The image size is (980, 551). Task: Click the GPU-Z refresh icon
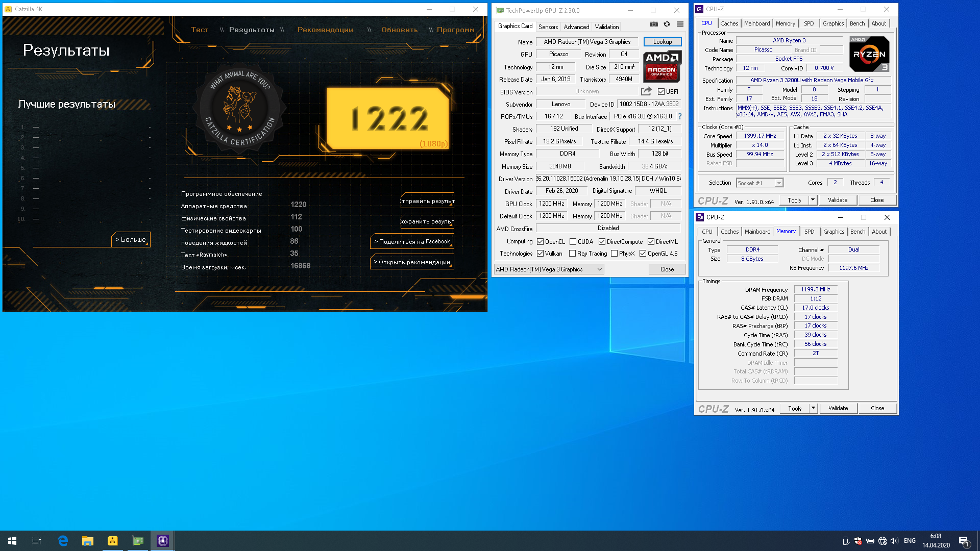click(667, 24)
